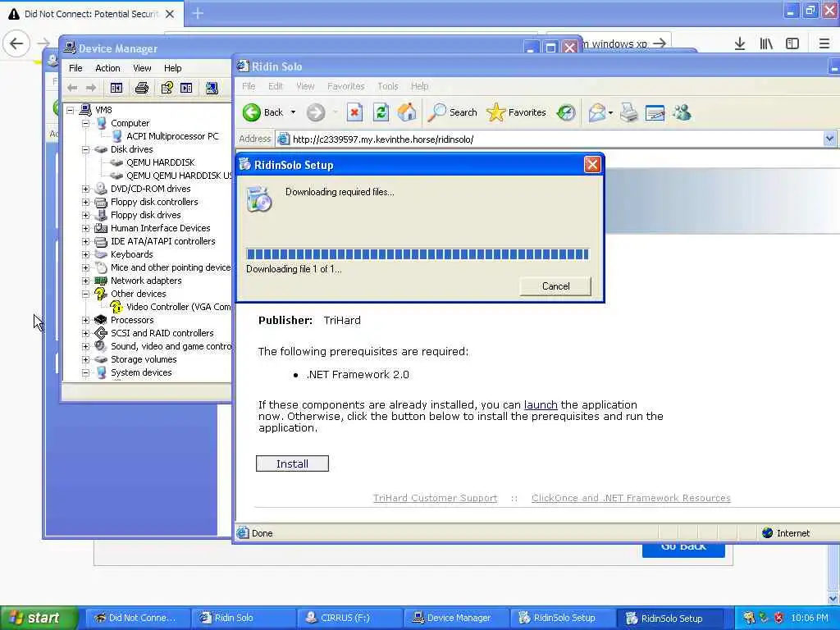Select QEMU HARDDISK tree item
The image size is (840, 630).
(160, 162)
